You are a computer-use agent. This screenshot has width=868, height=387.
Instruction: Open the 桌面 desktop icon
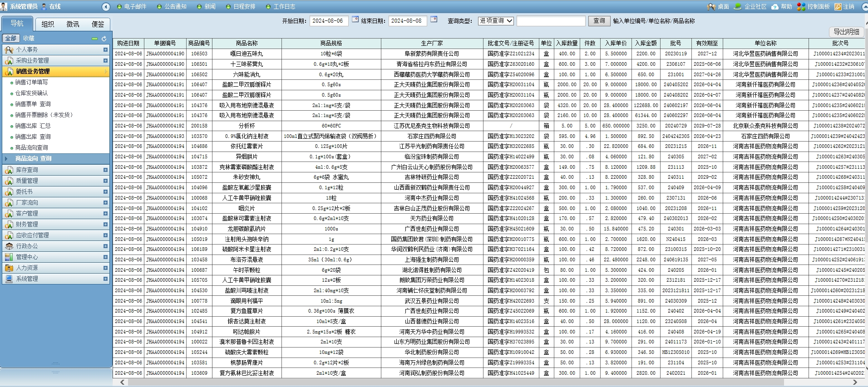pos(711,6)
